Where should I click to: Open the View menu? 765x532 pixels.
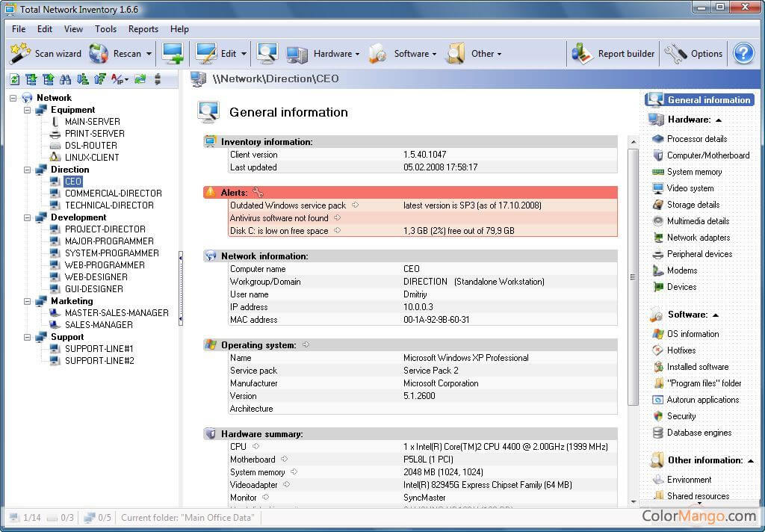[x=73, y=29]
